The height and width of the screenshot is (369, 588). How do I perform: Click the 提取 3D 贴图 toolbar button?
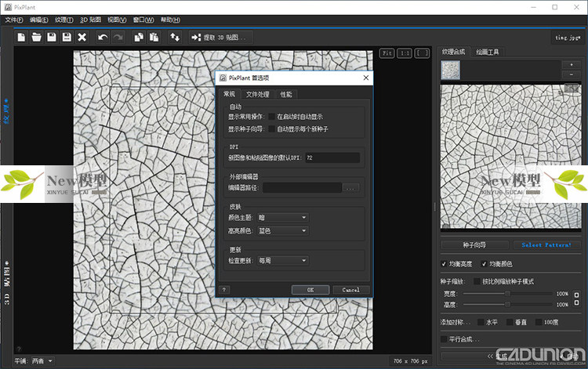click(220, 37)
